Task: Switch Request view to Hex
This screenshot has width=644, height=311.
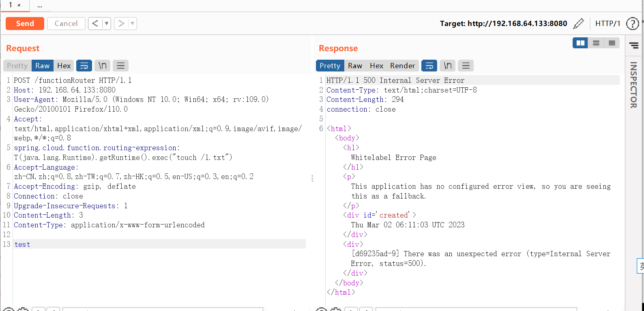Action: tap(64, 66)
